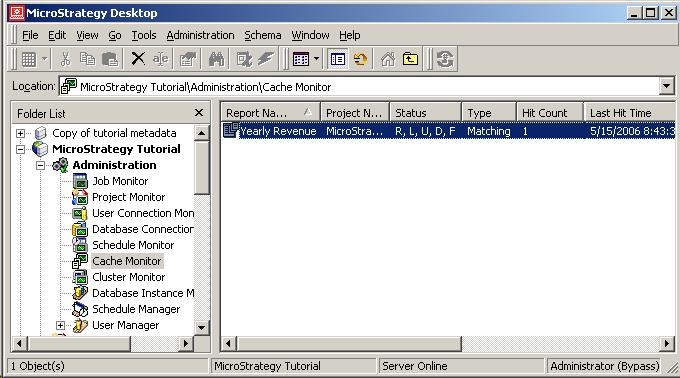Collapse the Administration tree node
The height and width of the screenshot is (378, 680).
click(40, 165)
